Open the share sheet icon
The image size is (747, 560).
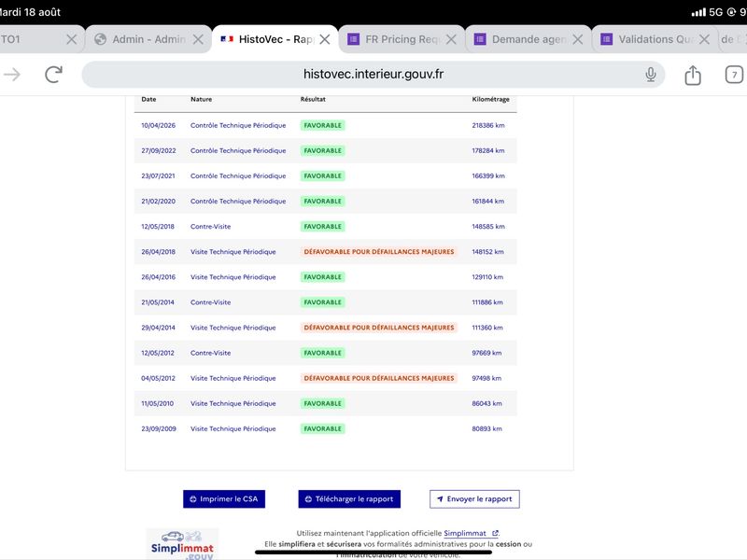[x=693, y=75]
